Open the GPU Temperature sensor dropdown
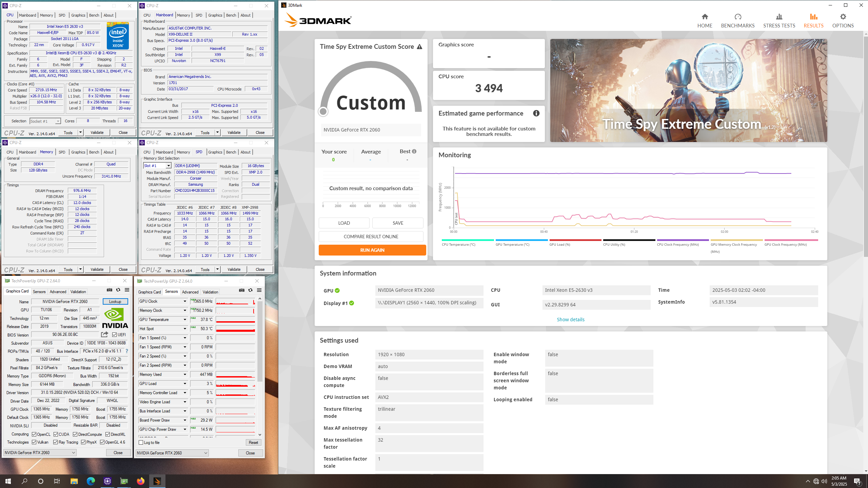 click(185, 320)
